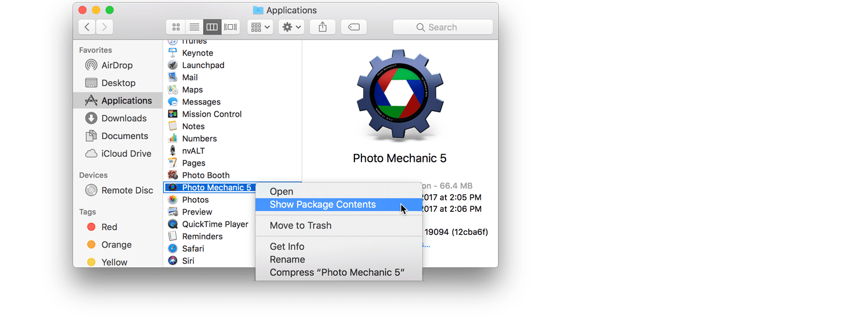The width and height of the screenshot is (868, 318).
Task: Click the Search field
Action: (x=443, y=27)
